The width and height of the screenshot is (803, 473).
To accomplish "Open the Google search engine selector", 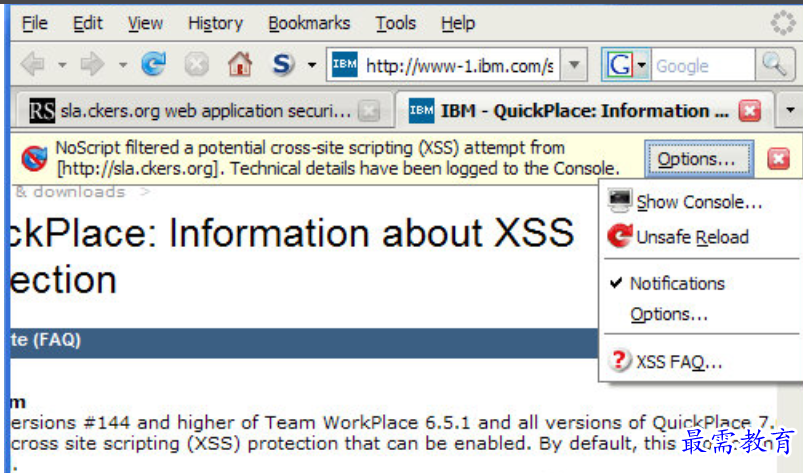I will tap(626, 65).
